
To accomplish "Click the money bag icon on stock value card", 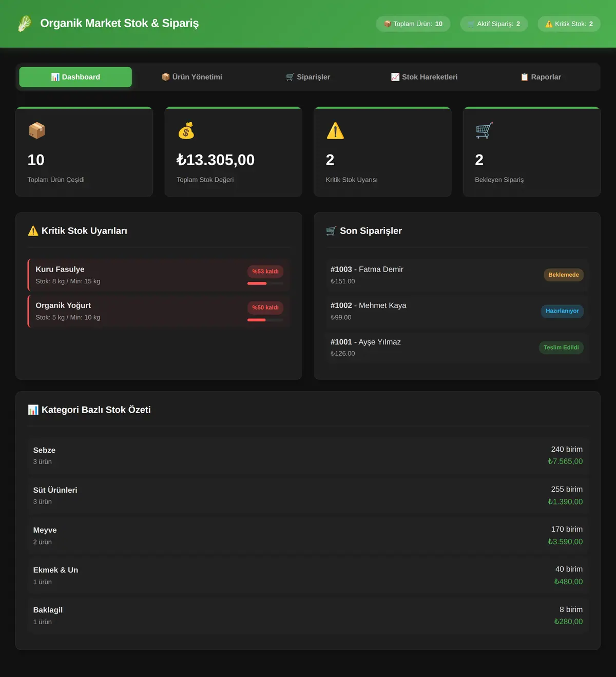I will coord(186,130).
